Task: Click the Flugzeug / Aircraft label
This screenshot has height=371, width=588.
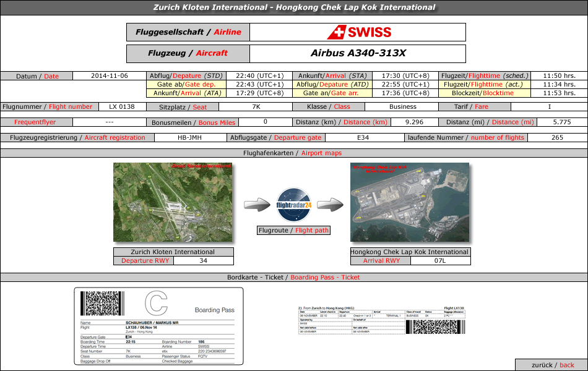Action: click(188, 54)
